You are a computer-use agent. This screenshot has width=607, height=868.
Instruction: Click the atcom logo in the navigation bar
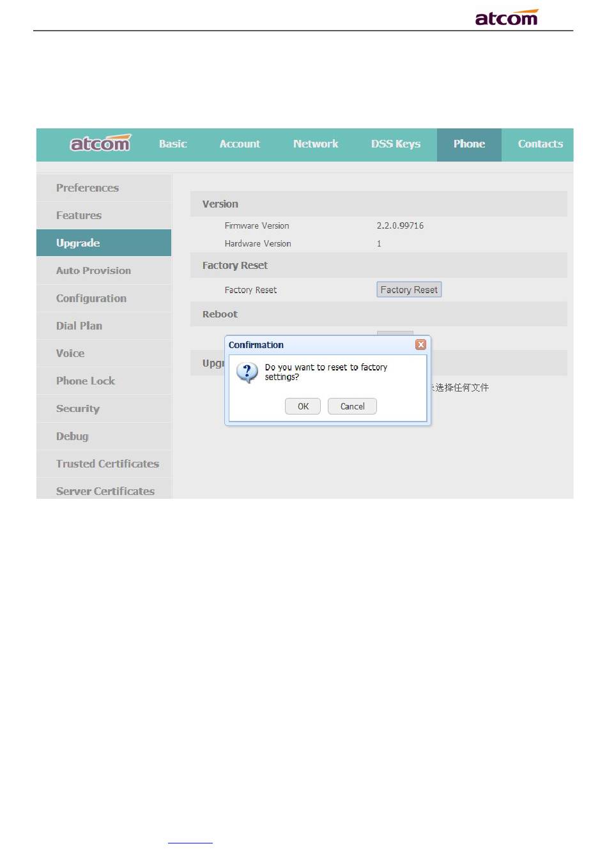pos(100,144)
